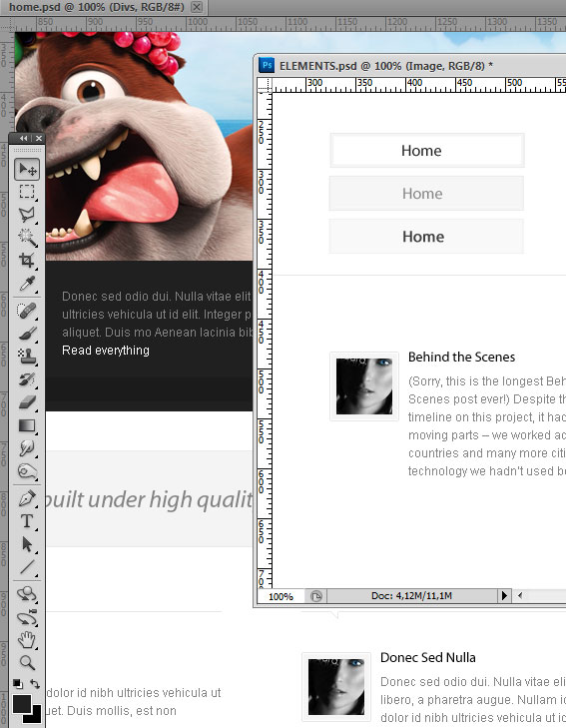The image size is (566, 728).
Task: Select the Hand tool
Action: [x=27, y=641]
